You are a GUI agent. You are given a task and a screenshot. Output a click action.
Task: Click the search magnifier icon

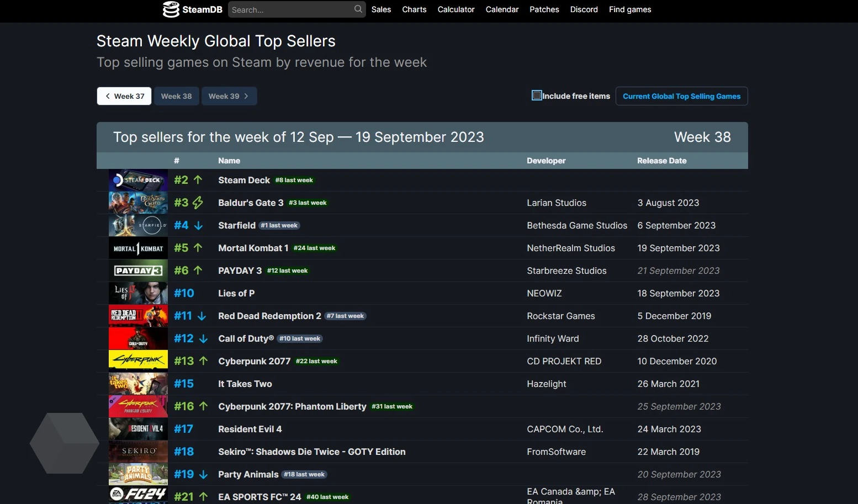tap(358, 9)
